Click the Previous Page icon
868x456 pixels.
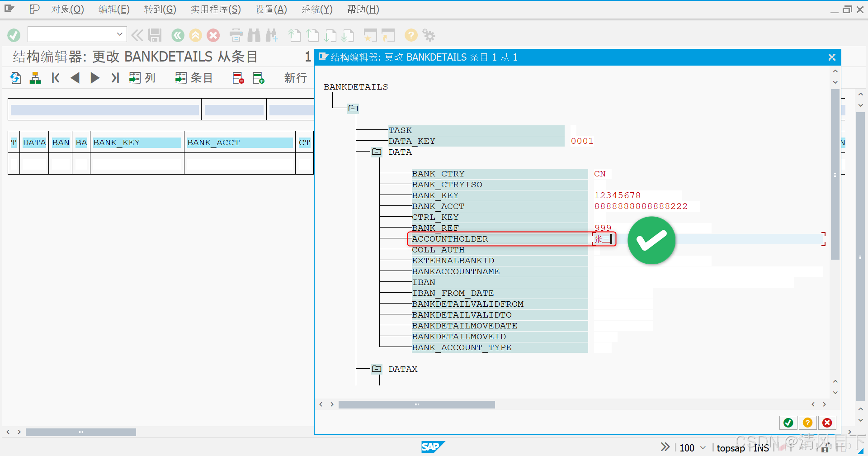313,35
